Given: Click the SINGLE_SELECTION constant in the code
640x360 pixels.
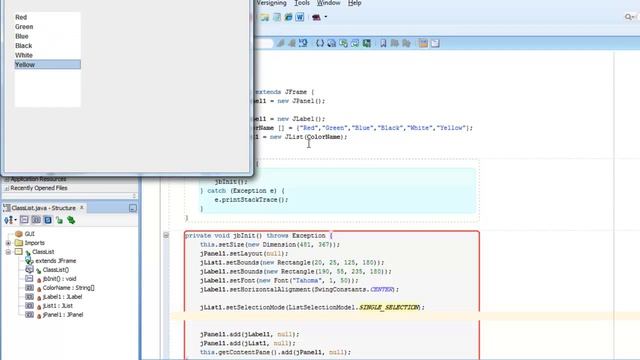Looking at the screenshot, I should 389,307.
